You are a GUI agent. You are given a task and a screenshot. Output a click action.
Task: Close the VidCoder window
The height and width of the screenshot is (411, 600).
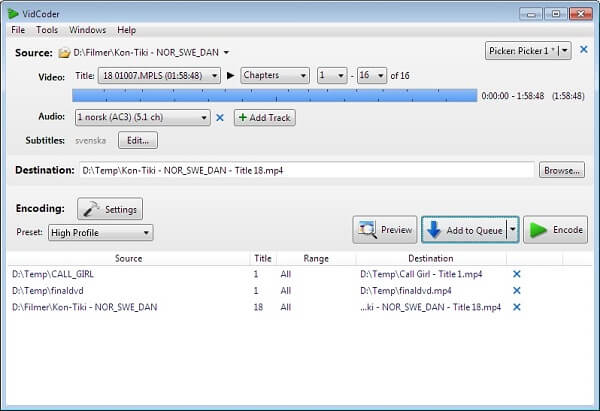(580, 14)
